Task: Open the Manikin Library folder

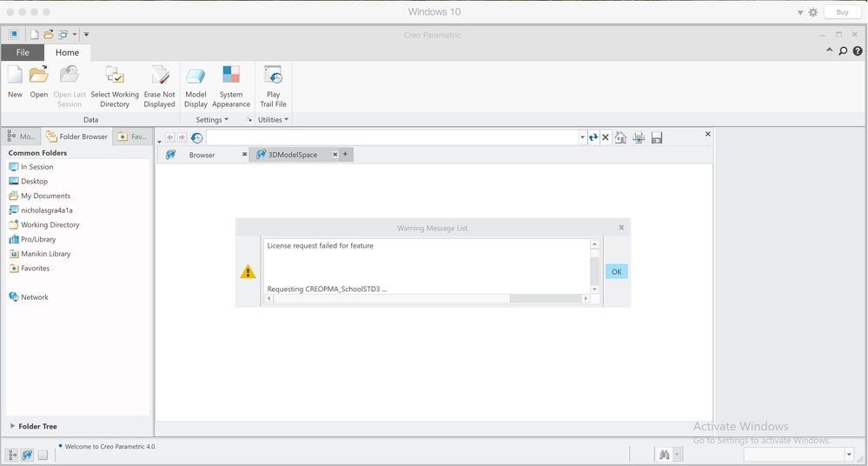Action: pyautogui.click(x=40, y=253)
